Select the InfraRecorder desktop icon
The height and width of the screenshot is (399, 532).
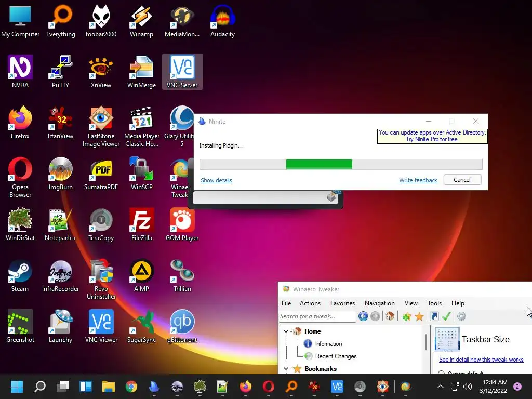pyautogui.click(x=61, y=275)
